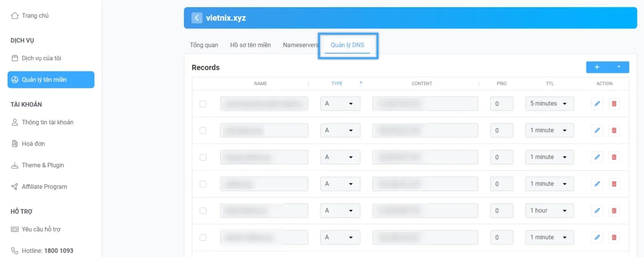Delete the last visible record using trash icon
Image resolution: width=644 pixels, height=257 pixels.
pyautogui.click(x=614, y=237)
